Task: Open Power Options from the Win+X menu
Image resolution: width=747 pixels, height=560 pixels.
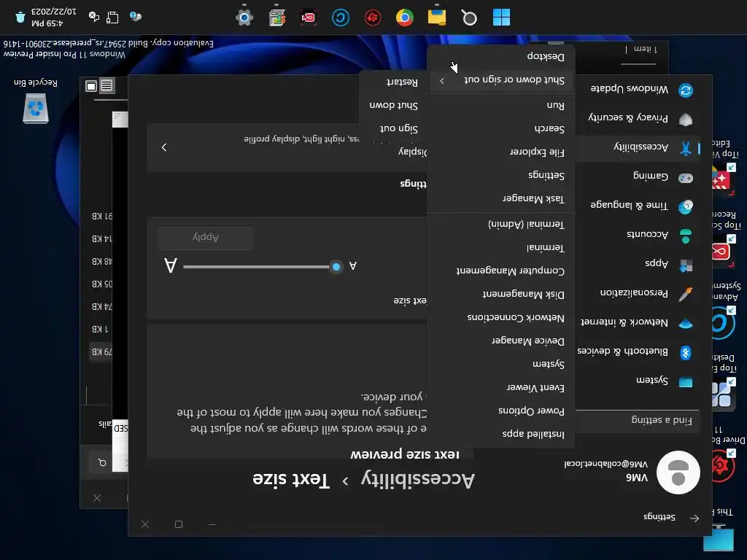Action: point(501,411)
